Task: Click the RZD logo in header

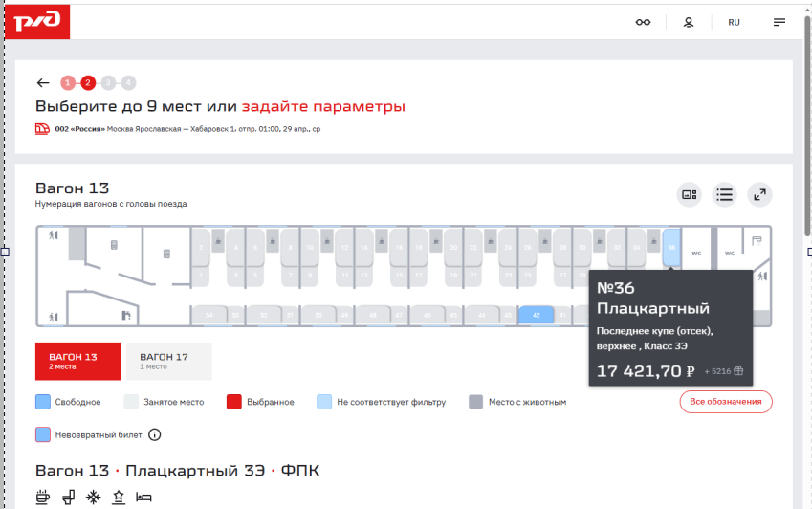Action: point(36,21)
